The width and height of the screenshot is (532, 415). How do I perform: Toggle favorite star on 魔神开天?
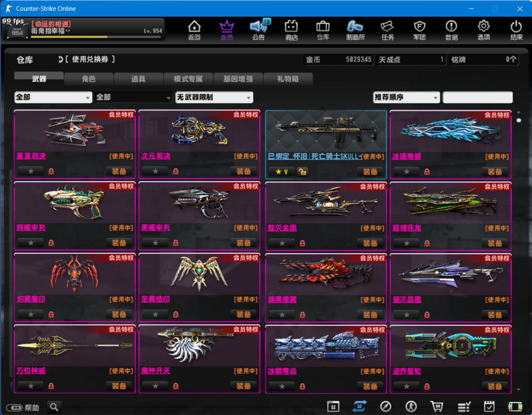pyautogui.click(x=155, y=386)
